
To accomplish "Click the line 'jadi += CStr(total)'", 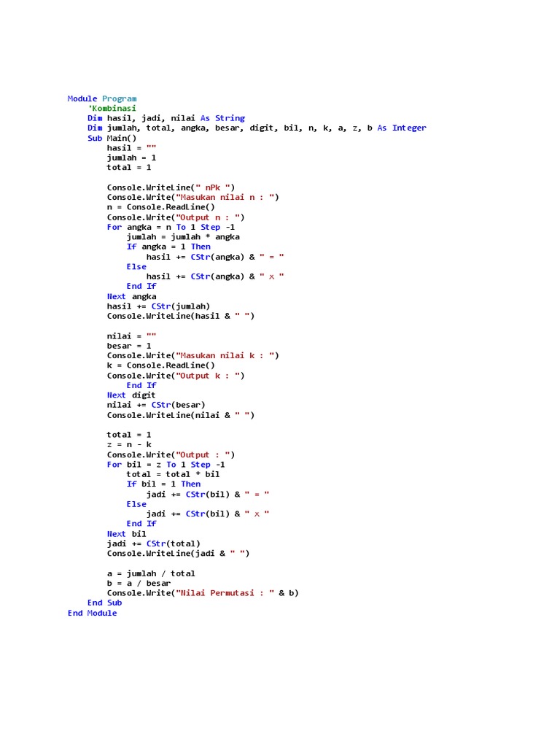I will tap(153, 543).
